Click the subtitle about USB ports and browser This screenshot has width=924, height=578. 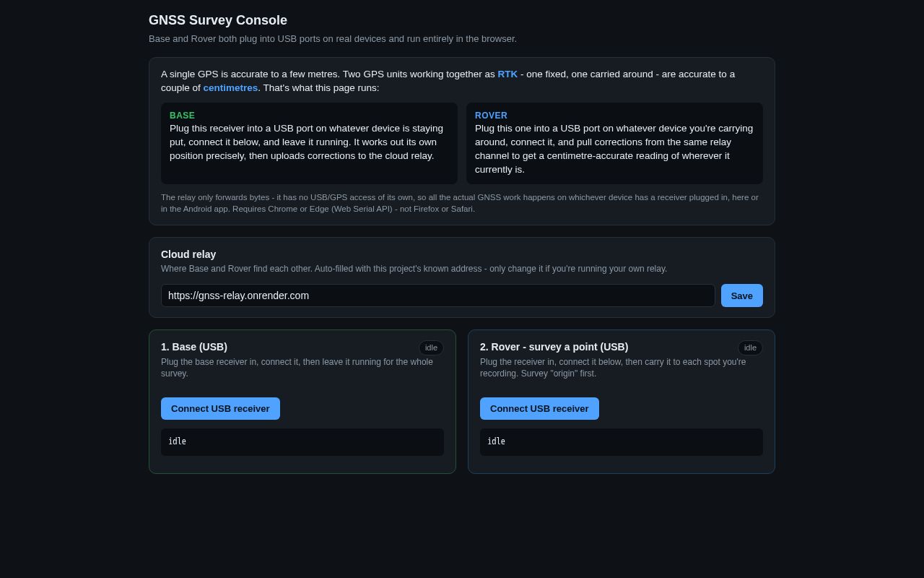coord(333,38)
